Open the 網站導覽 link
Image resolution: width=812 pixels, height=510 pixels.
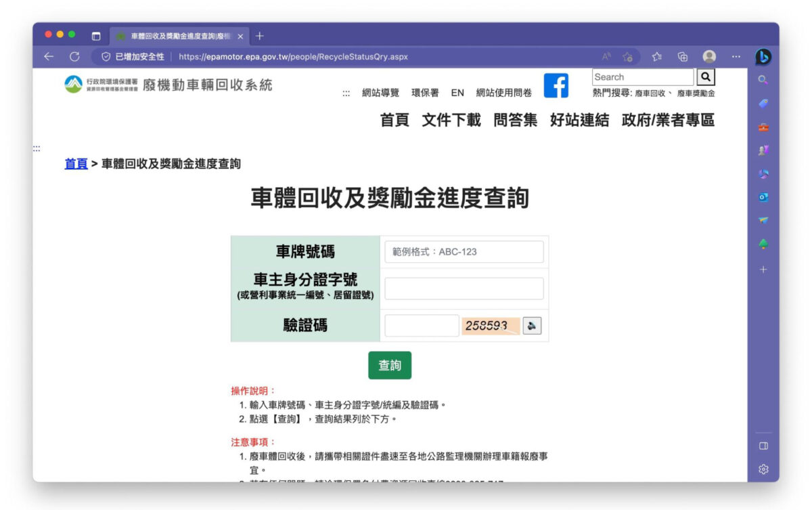tap(380, 93)
